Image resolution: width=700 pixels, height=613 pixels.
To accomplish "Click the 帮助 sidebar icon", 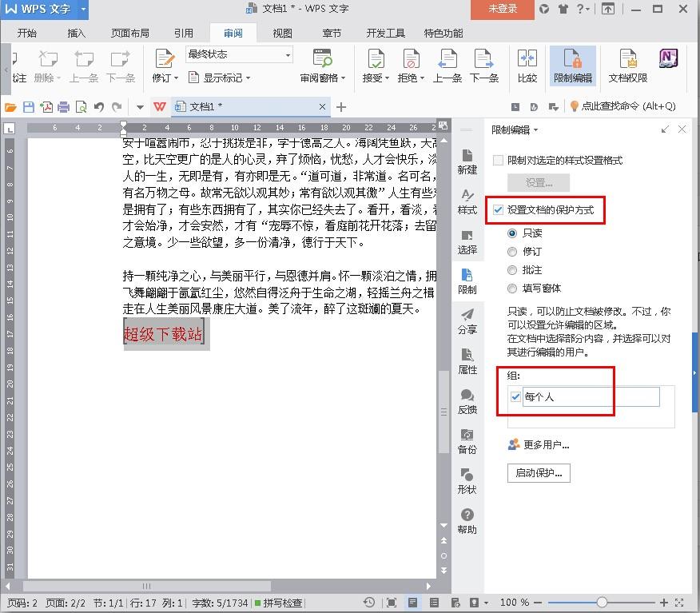I will 467,520.
